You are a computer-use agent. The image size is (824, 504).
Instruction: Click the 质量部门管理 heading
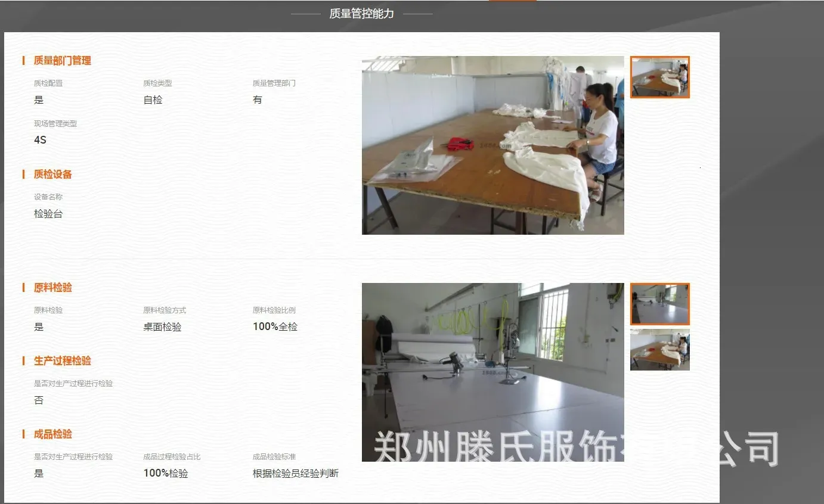click(x=62, y=60)
